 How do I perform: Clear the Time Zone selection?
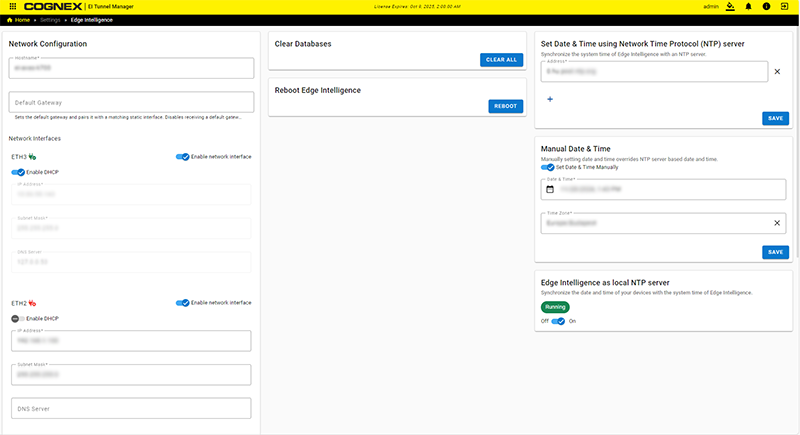click(x=777, y=223)
